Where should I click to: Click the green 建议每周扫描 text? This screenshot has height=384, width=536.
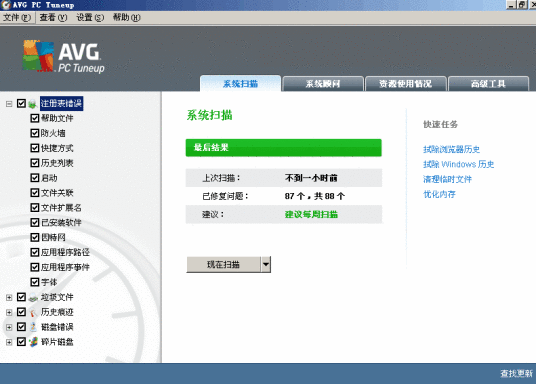click(x=311, y=214)
